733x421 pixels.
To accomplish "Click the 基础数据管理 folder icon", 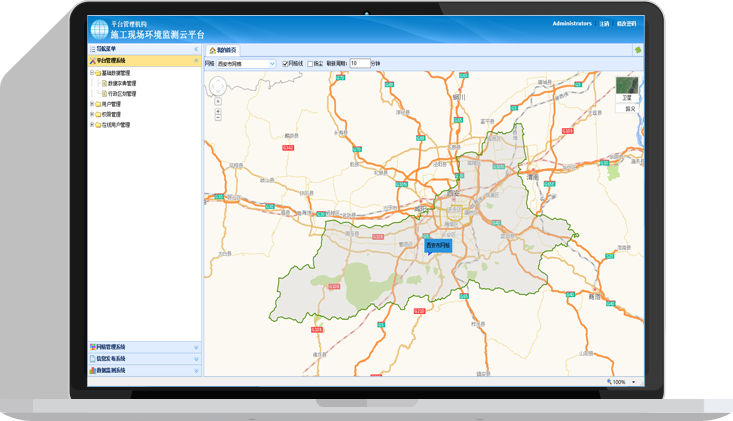I will point(98,73).
